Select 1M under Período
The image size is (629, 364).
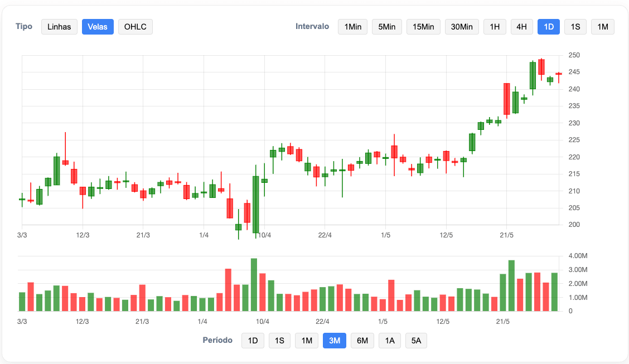(307, 341)
